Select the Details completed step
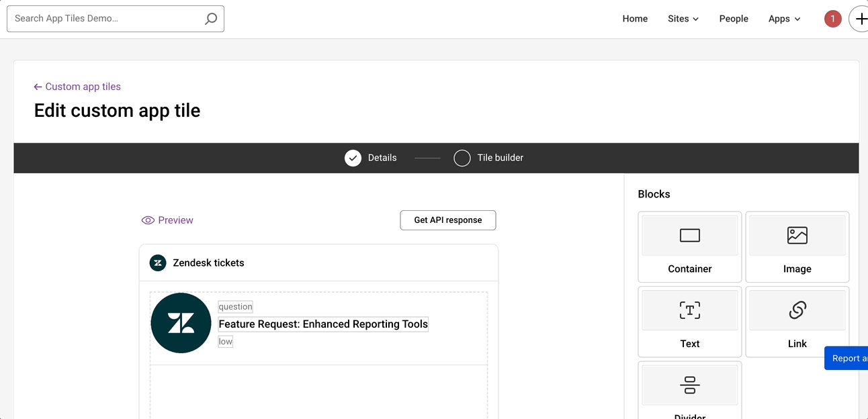Screen dimensions: 868x419 pyautogui.click(x=353, y=158)
